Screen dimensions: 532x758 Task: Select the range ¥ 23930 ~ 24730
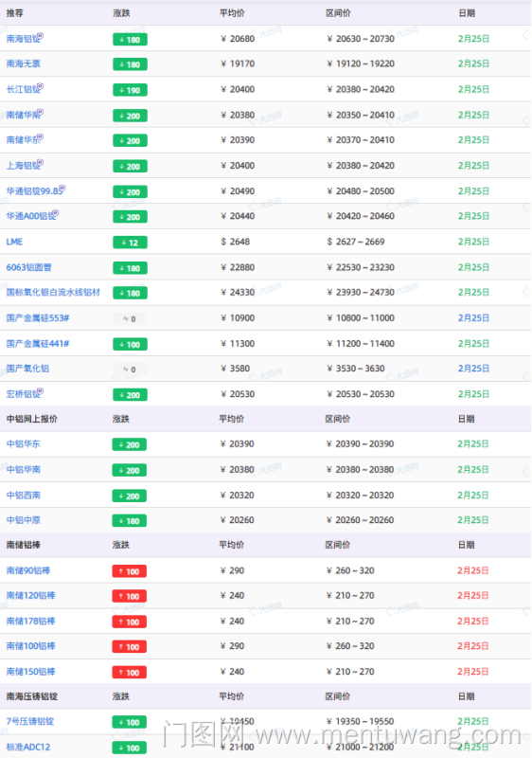(361, 293)
